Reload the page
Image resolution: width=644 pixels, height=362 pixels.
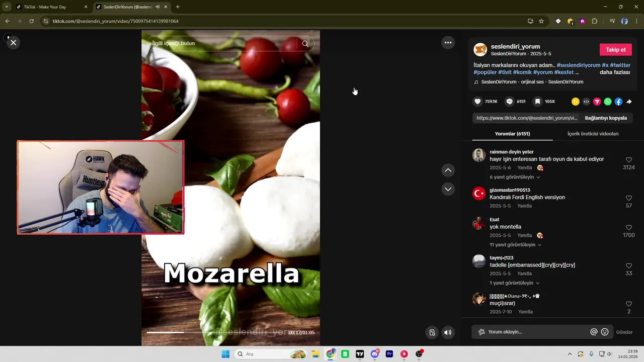coord(31,21)
